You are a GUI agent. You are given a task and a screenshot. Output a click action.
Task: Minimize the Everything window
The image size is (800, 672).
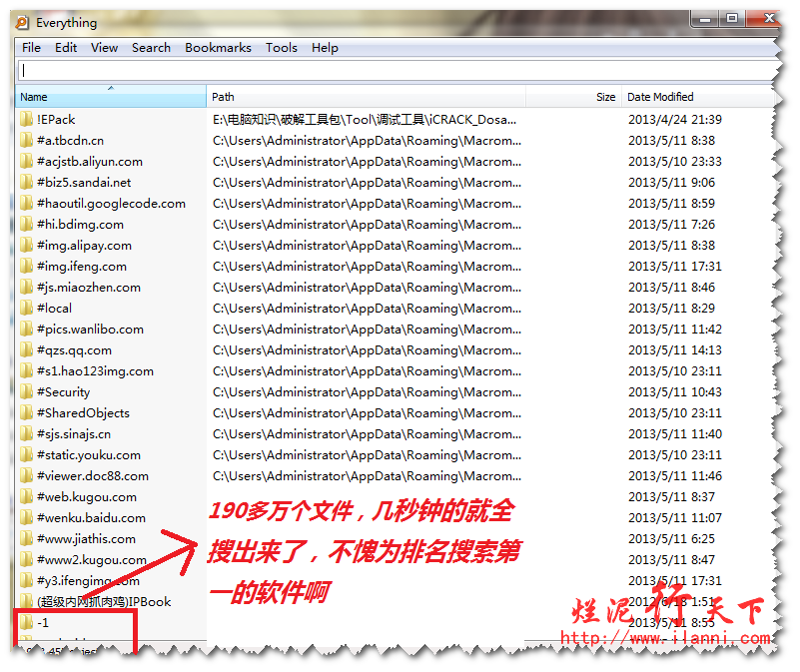705,18
